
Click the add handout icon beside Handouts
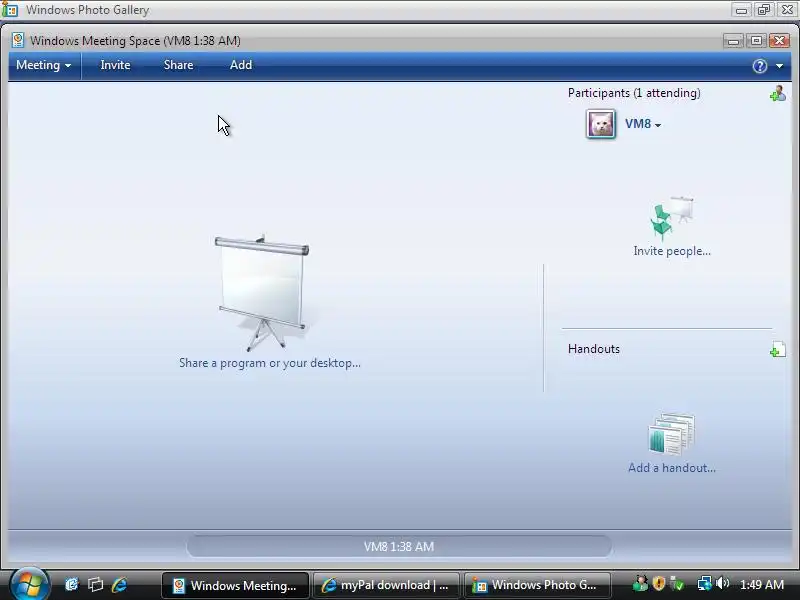coord(778,349)
